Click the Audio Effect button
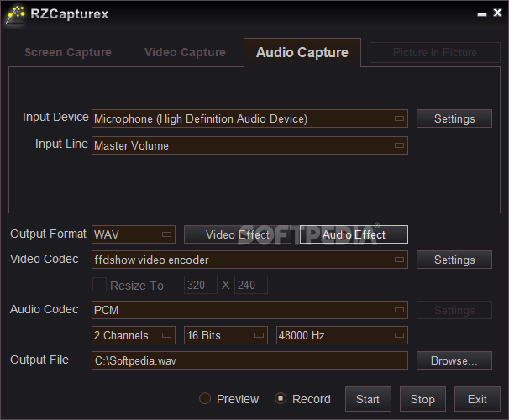Screen dimensions: 509x420 [354, 234]
